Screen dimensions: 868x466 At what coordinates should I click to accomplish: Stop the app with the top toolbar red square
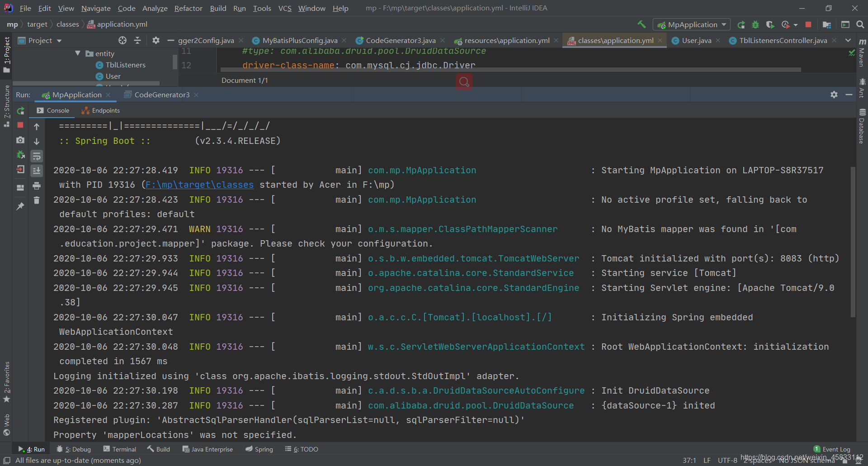808,24
